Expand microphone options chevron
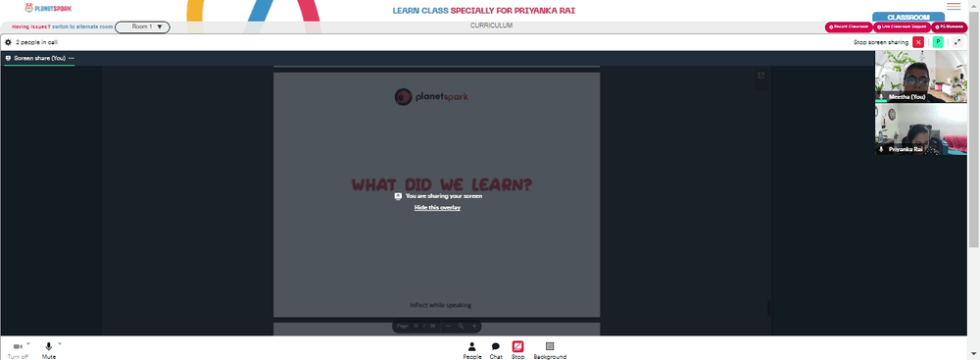The width and height of the screenshot is (980, 360). point(60,343)
